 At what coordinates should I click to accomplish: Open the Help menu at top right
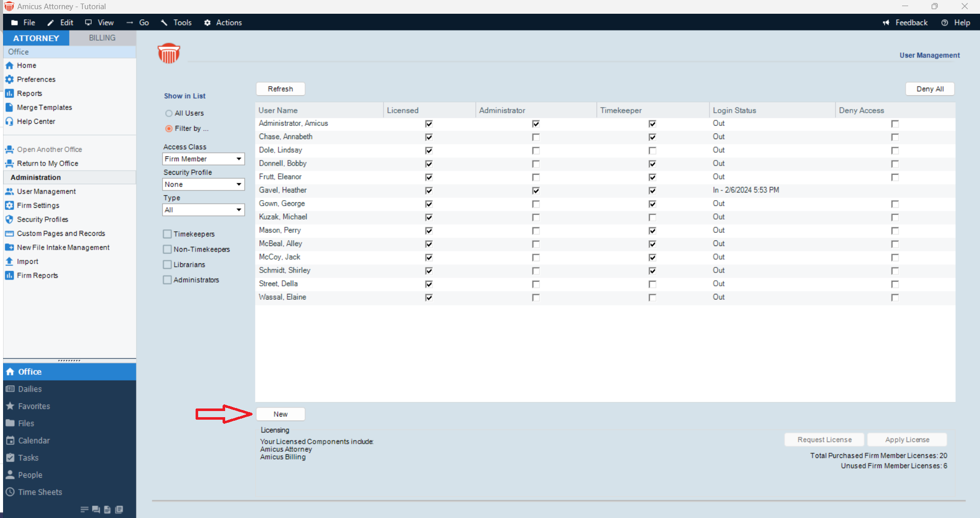[956, 22]
